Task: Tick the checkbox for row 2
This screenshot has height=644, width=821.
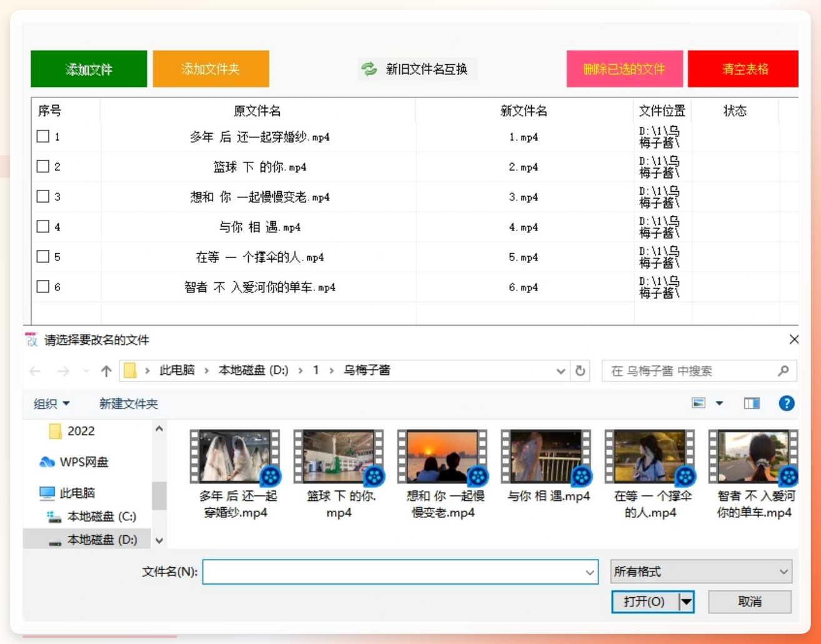Action: pos(43,166)
